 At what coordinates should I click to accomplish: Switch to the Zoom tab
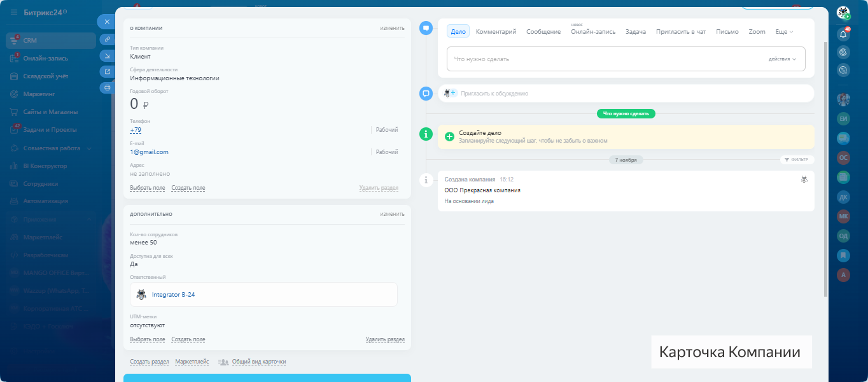point(757,32)
